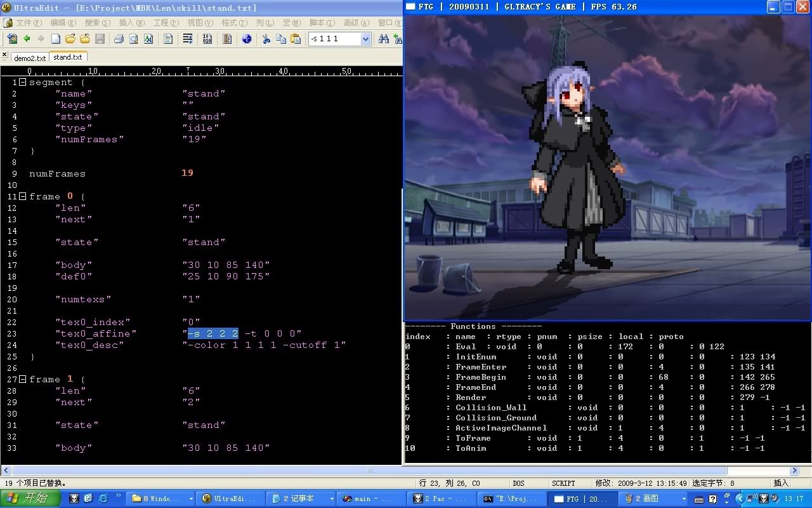Open the find text dropdown showing -s 1 1 1
Viewport: 812px width, 508px height.
(x=365, y=39)
